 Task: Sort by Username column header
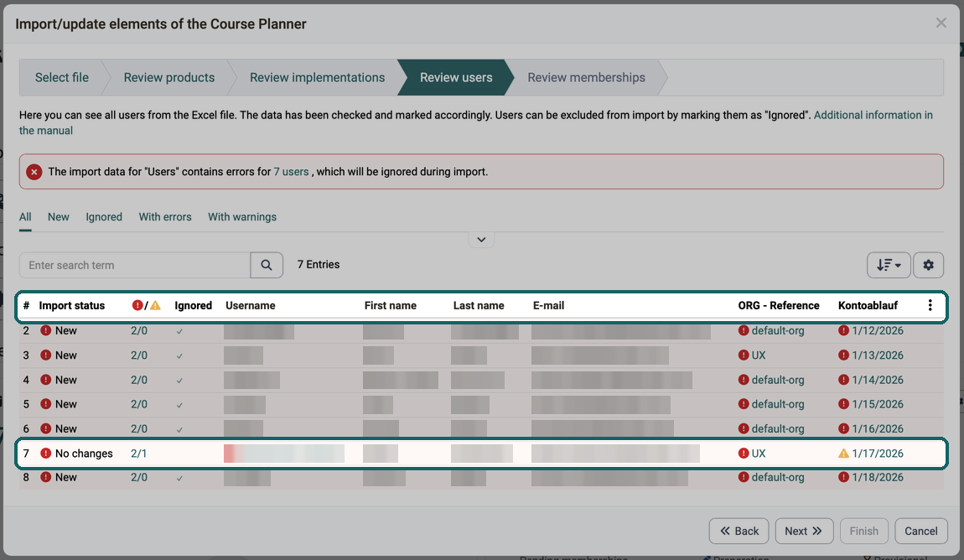[x=251, y=305]
